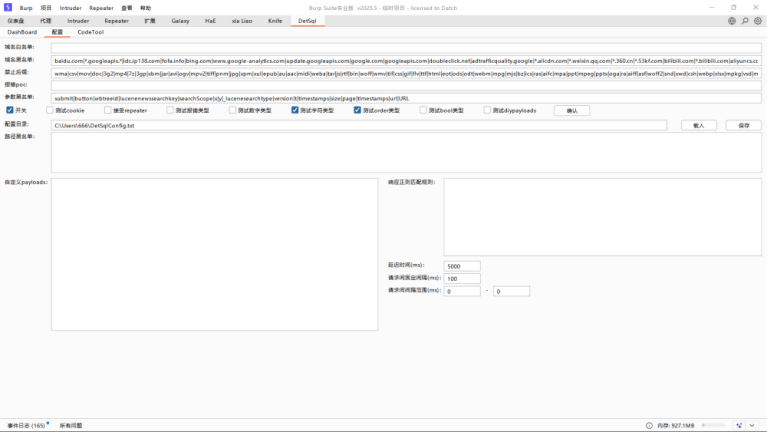The width and height of the screenshot is (767, 432).
Task: Click the AI sparkle icon in status bar
Action: tap(739, 426)
